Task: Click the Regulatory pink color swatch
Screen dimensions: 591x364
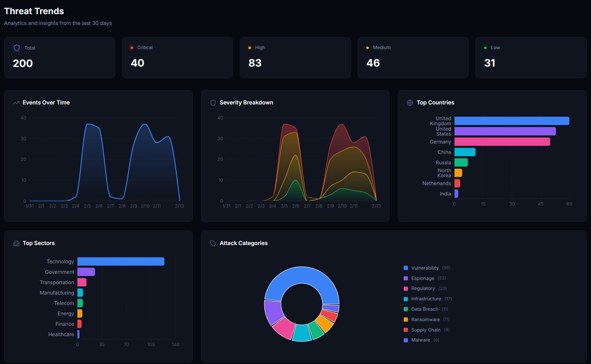Action: point(405,288)
